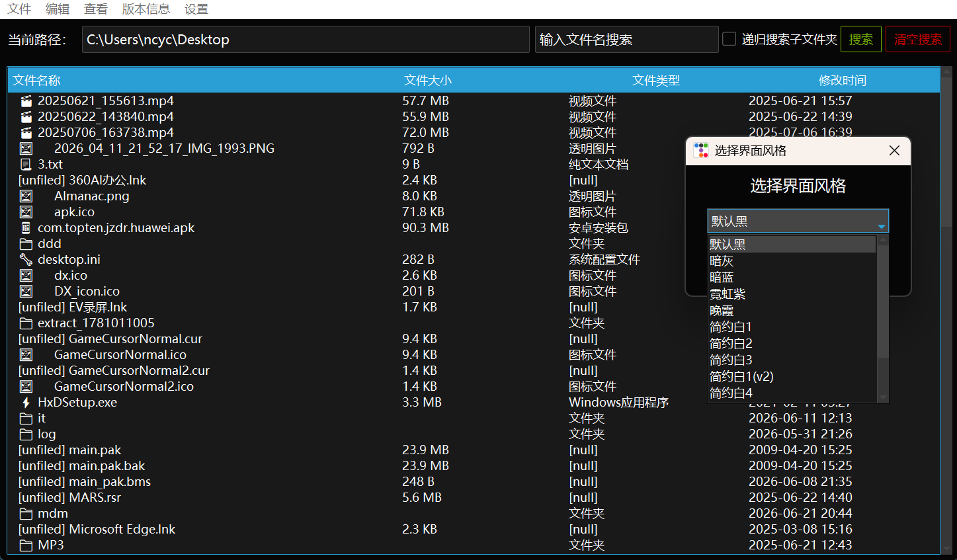
Task: Open the interface style combo box arrow
Action: pos(881,226)
